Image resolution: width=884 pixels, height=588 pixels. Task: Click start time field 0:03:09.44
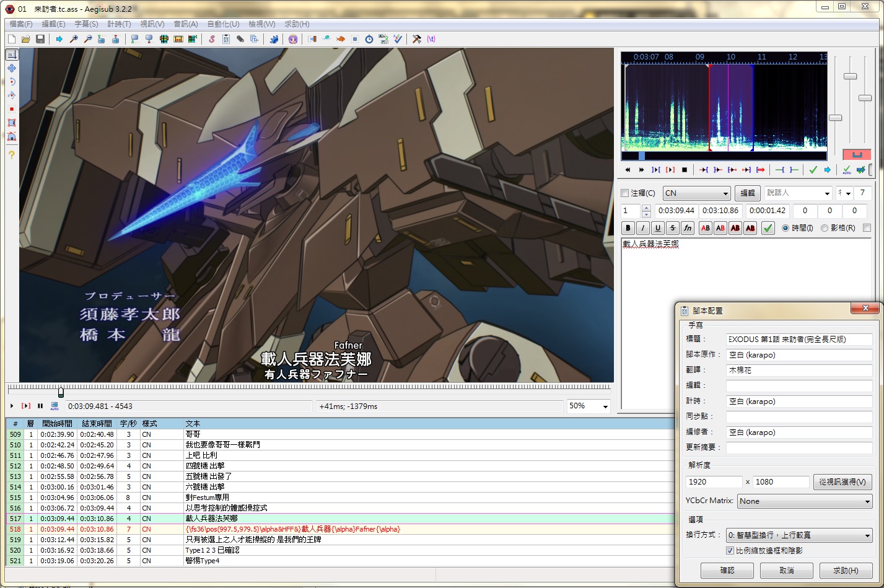click(676, 211)
